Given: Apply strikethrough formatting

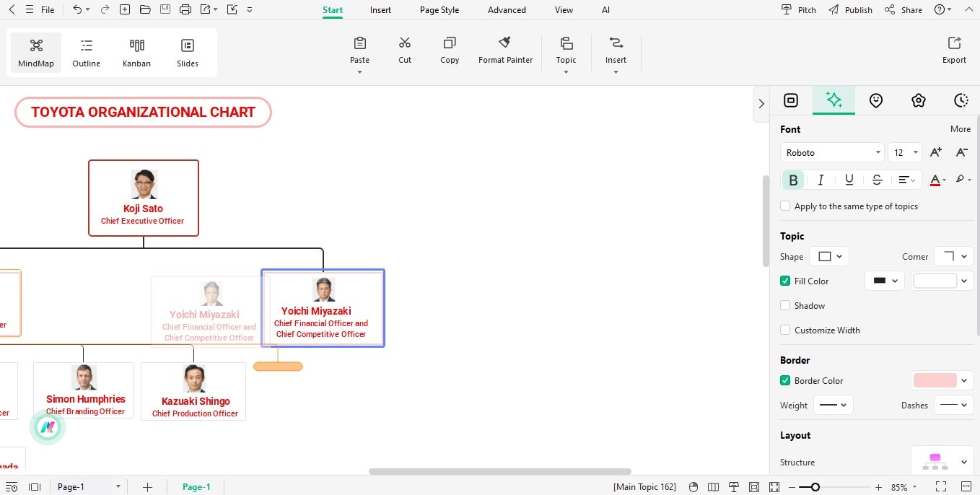Looking at the screenshot, I should tap(877, 180).
